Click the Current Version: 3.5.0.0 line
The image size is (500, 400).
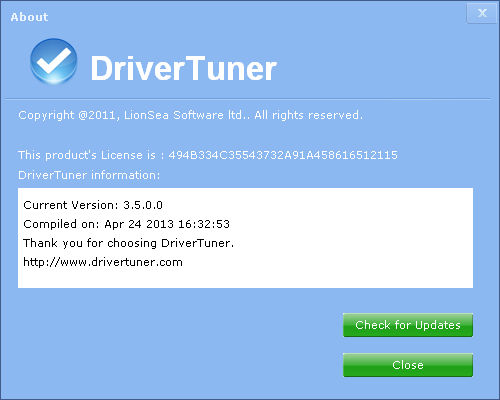(x=93, y=205)
